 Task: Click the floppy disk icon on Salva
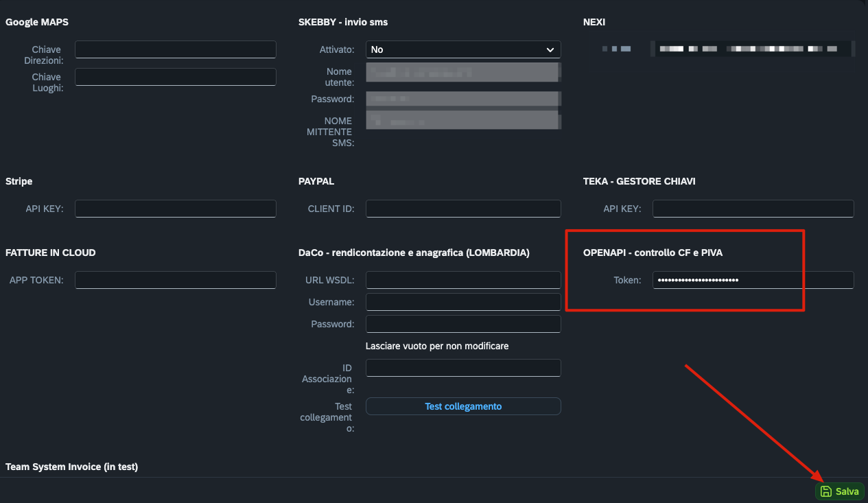[x=826, y=491]
